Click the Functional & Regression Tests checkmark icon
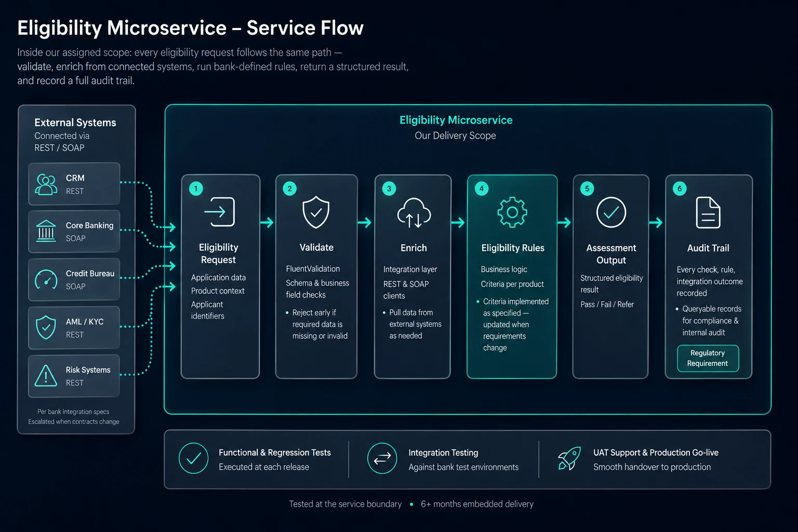 193,458
